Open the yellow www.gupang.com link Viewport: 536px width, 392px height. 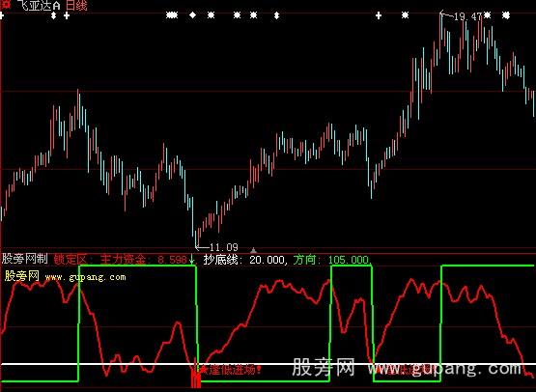click(85, 277)
